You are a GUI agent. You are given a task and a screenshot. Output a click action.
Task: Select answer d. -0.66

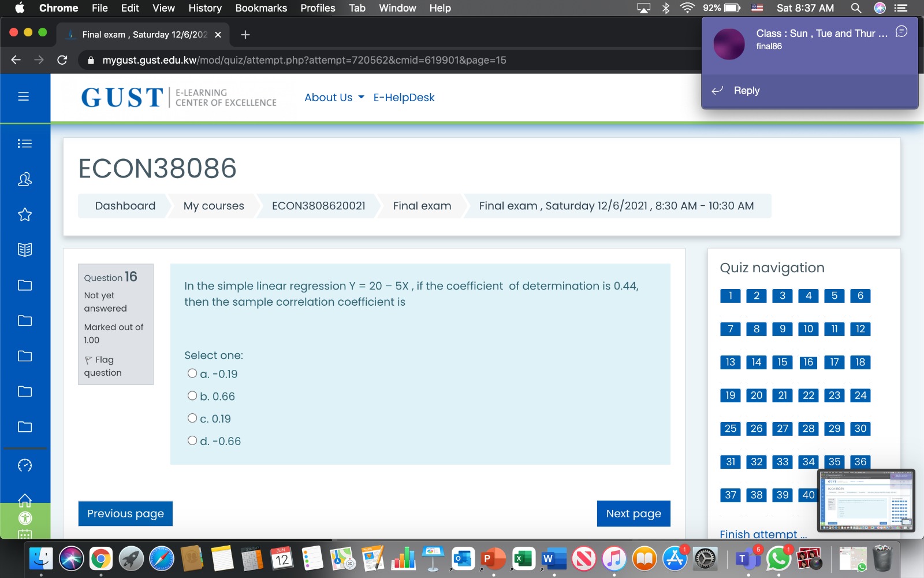point(193,440)
